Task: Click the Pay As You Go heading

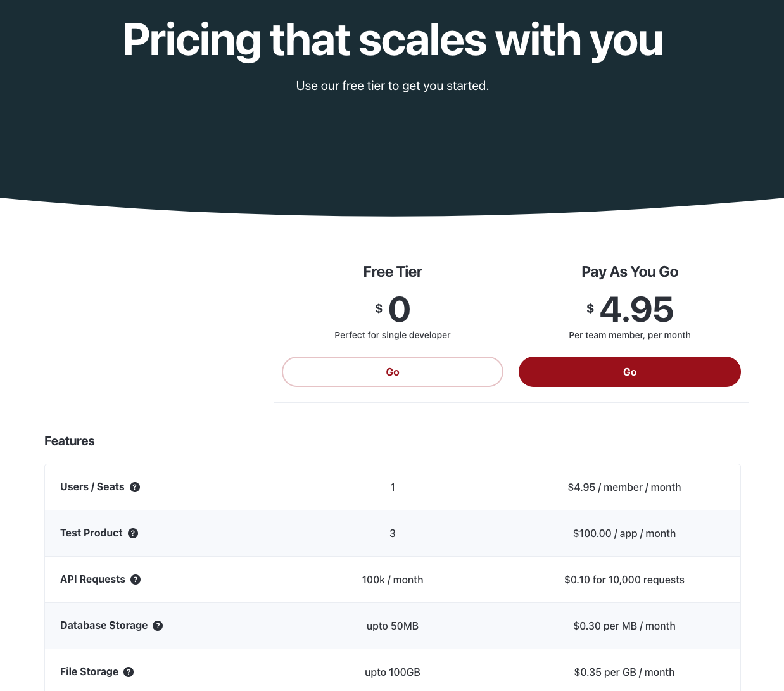Action: coord(629,272)
